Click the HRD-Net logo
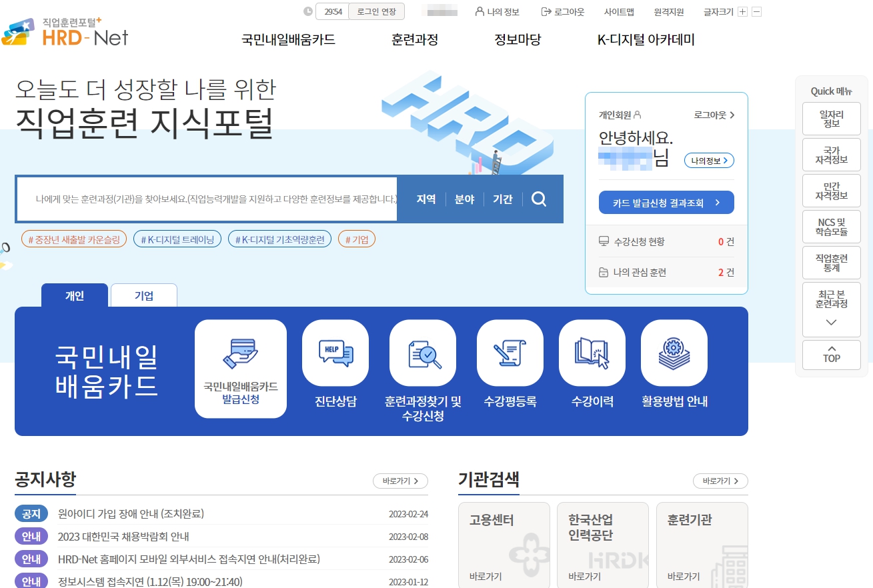 click(x=65, y=31)
